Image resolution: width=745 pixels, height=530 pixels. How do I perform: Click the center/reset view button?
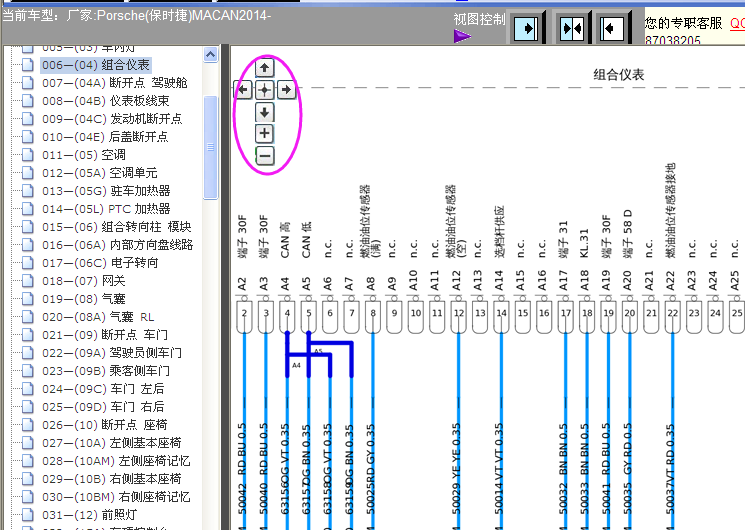click(265, 89)
